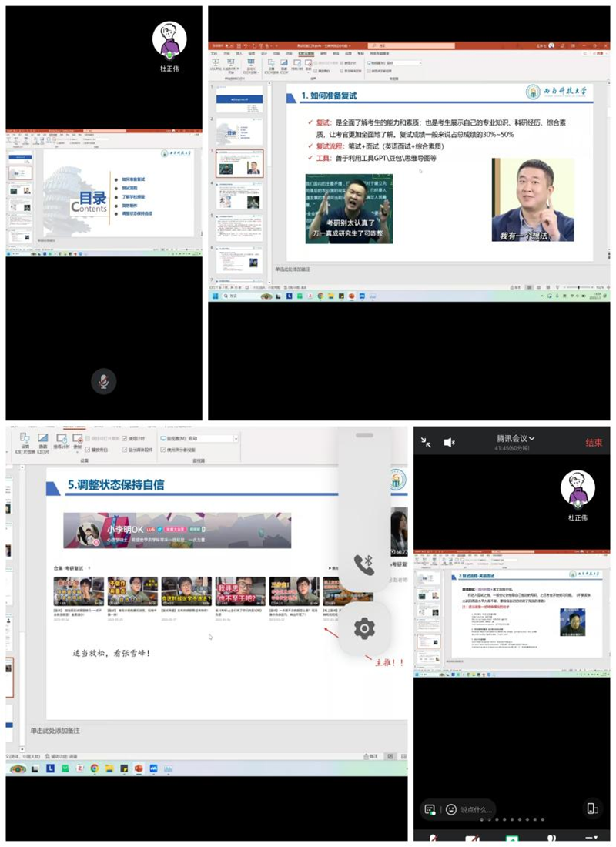The height and width of the screenshot is (847, 616).
Task: Tap the red 结束 button to end meeting
Action: pos(593,443)
